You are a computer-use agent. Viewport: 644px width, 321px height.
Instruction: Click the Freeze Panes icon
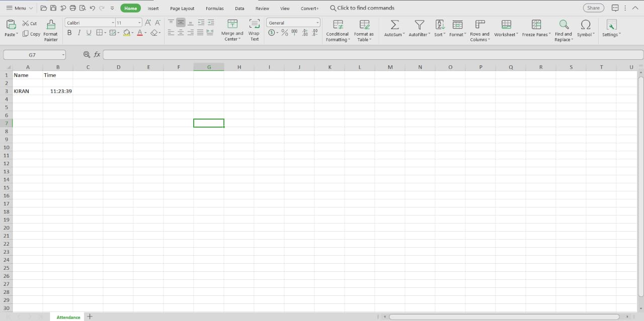point(536,25)
